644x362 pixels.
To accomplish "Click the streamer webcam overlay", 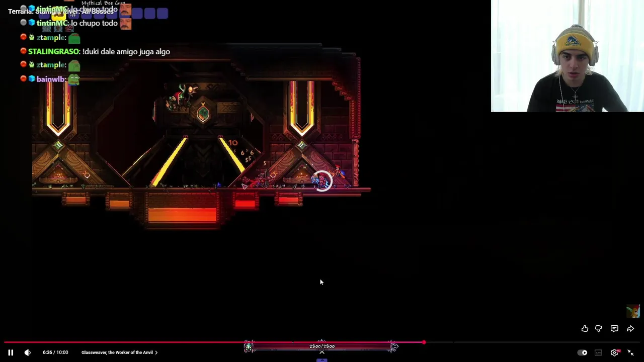I will [567, 56].
